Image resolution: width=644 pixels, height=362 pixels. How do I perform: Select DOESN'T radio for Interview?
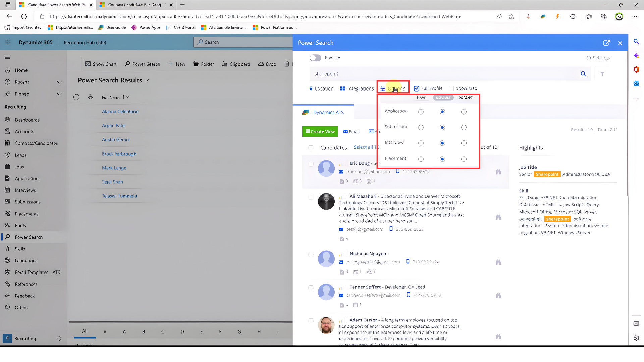click(464, 143)
